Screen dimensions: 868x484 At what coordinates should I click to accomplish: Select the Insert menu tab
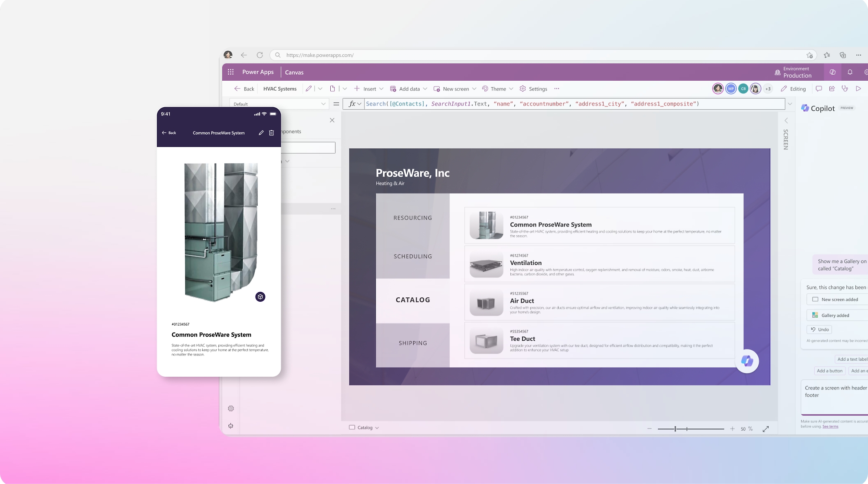[x=369, y=89]
